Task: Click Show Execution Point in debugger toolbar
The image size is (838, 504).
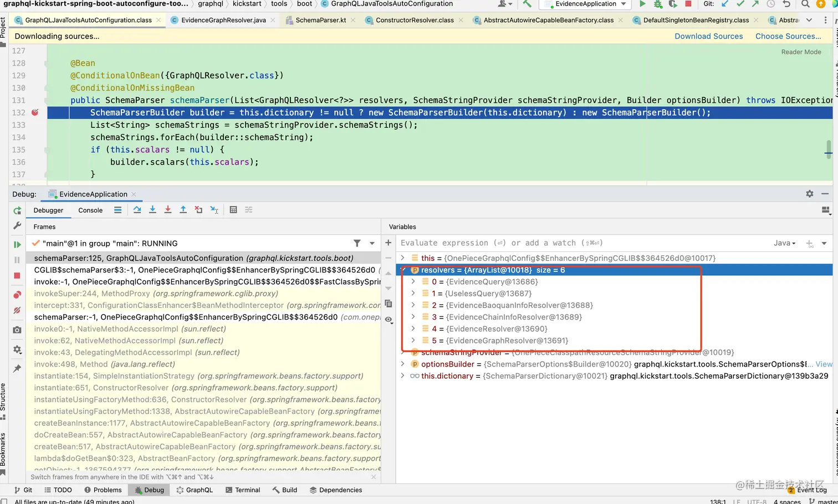Action: [x=117, y=210]
